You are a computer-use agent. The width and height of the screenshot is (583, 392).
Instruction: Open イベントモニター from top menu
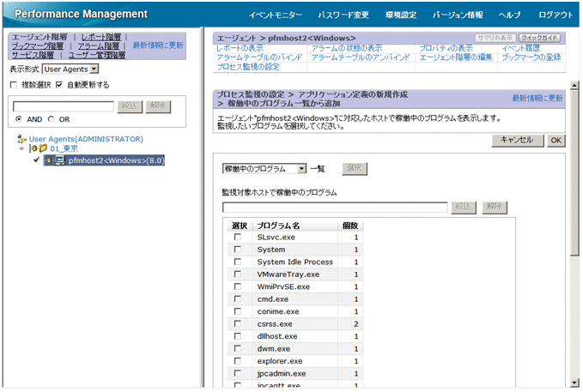276,15
